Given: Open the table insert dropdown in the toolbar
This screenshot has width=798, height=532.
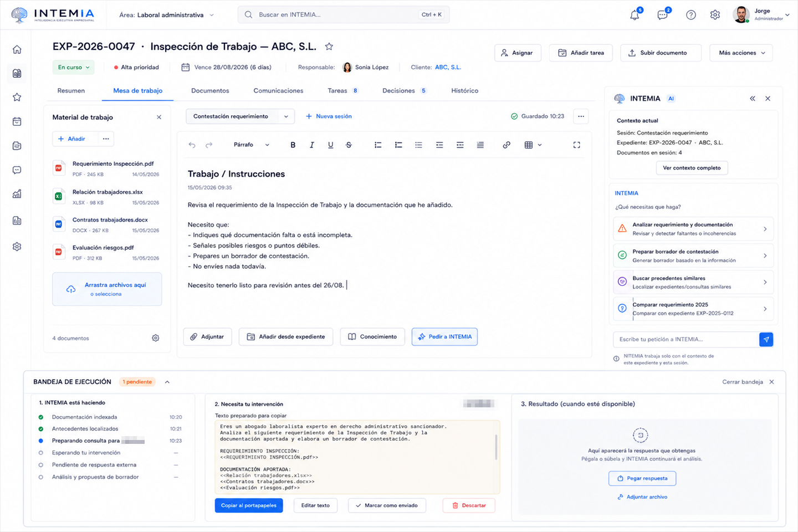Looking at the screenshot, I should coord(533,145).
